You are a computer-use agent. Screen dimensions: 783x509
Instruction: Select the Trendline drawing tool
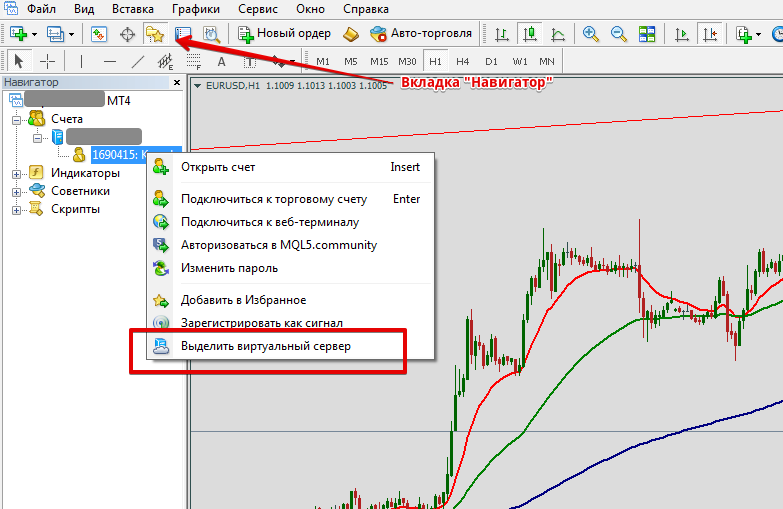[137, 61]
